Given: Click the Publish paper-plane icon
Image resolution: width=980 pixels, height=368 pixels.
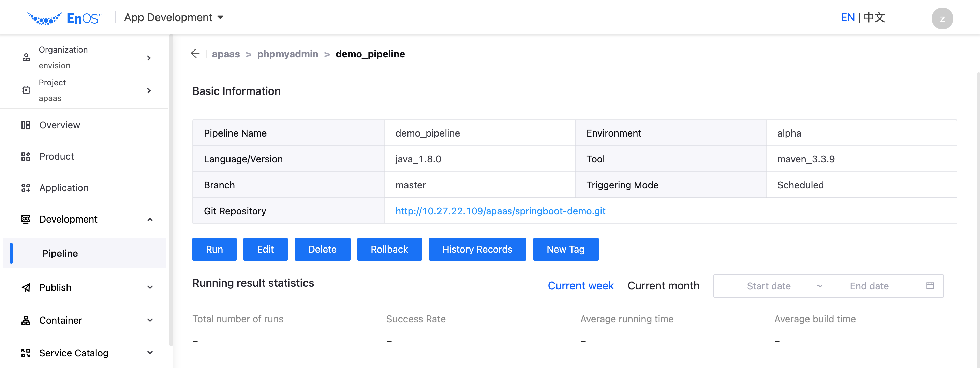Looking at the screenshot, I should [x=26, y=288].
